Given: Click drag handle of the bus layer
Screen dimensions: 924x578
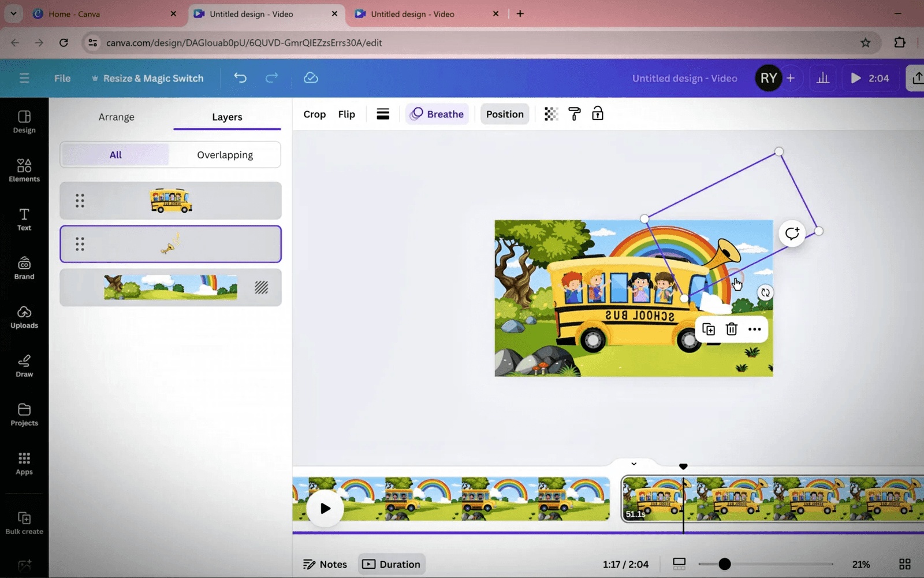Looking at the screenshot, I should 80,201.
